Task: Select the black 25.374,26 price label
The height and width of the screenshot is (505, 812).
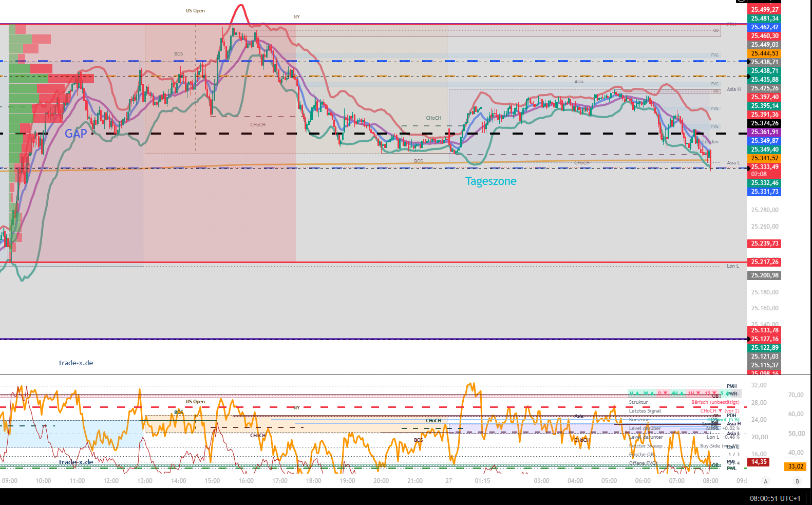Action: pyautogui.click(x=765, y=123)
